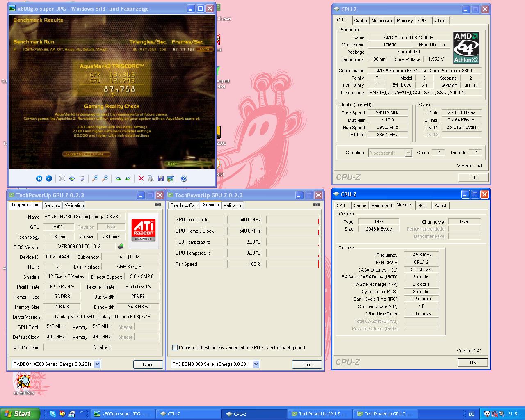This screenshot has height=420, width=525.
Task: Rotate image counterclockwise in picture viewer
Action: click(128, 178)
